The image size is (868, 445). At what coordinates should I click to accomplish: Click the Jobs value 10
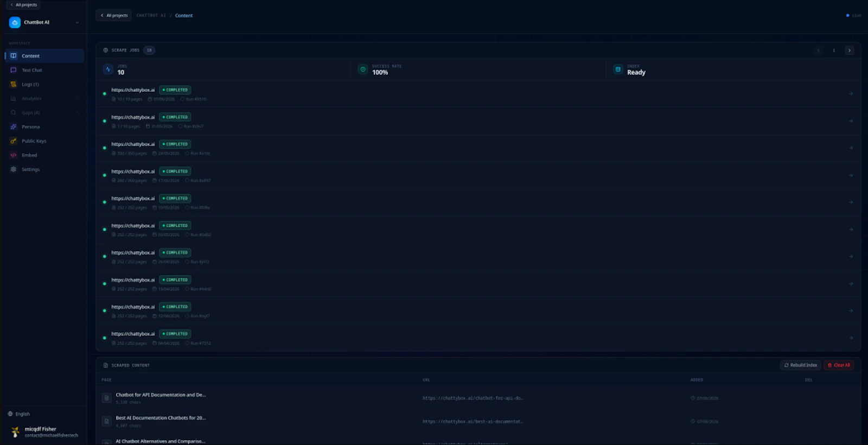coord(121,73)
